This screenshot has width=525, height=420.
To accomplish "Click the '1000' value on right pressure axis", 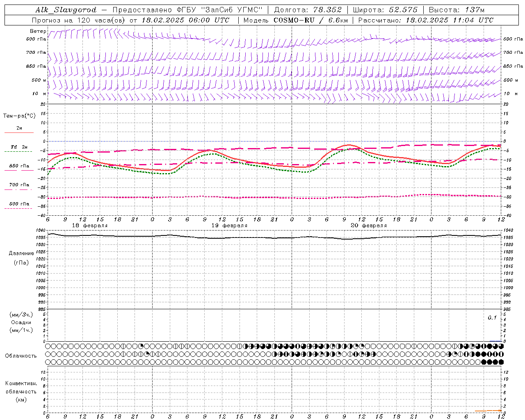I will click(x=508, y=288).
